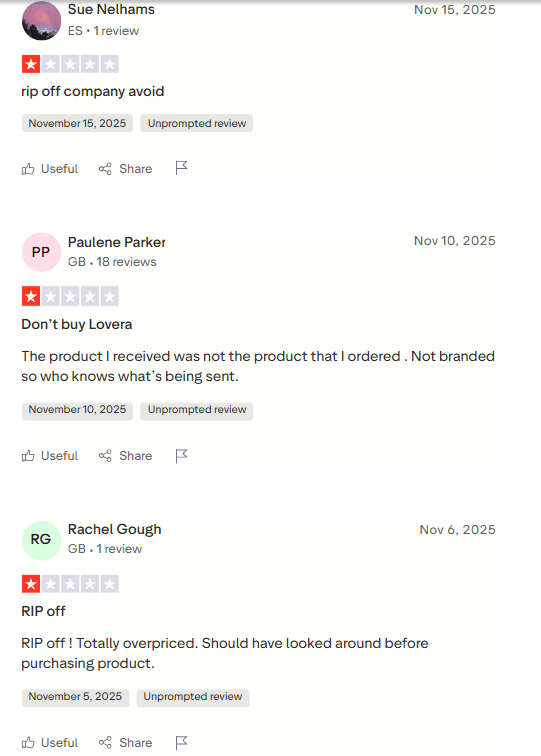This screenshot has width=541, height=756.
Task: Open the RG avatar for Rachel Gough
Action: (x=41, y=540)
